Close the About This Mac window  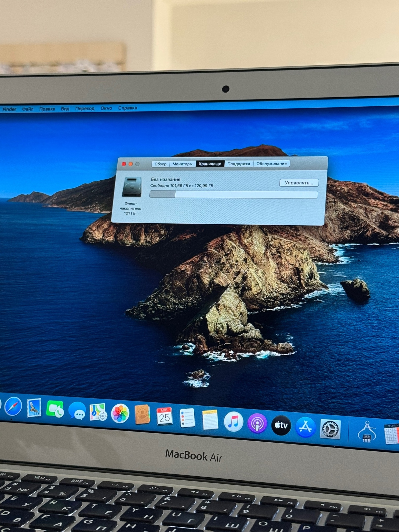124,164
